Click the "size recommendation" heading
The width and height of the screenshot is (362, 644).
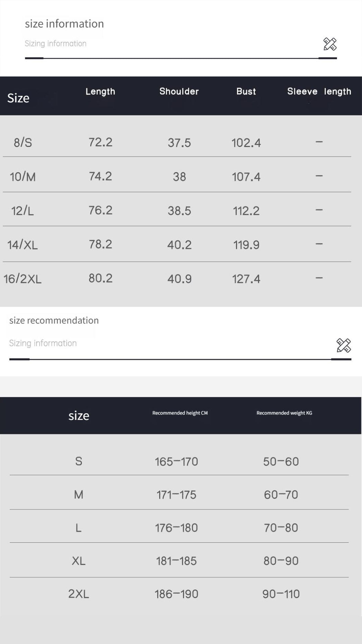click(54, 320)
